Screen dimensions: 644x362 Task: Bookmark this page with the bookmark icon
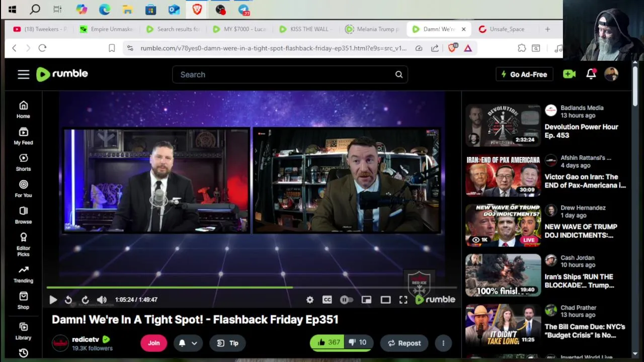(112, 48)
